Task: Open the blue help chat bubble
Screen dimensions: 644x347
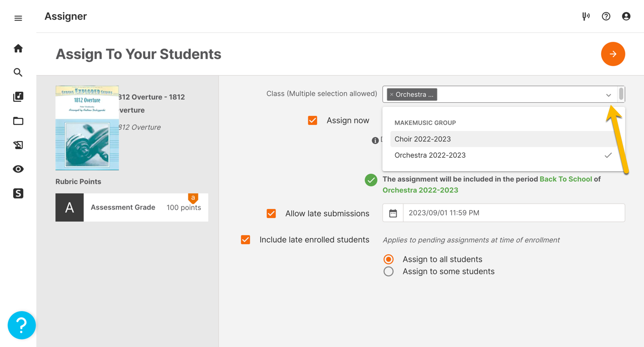Action: [x=22, y=325]
